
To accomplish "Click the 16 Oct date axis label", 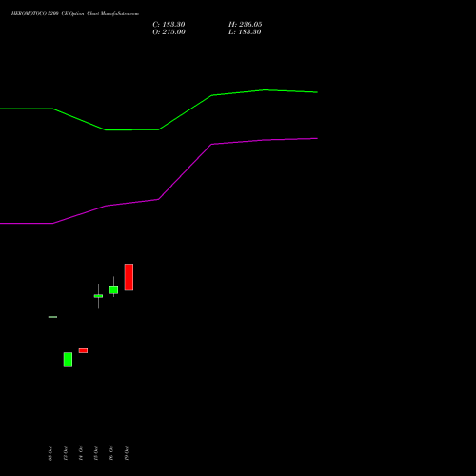I will [x=111, y=453].
